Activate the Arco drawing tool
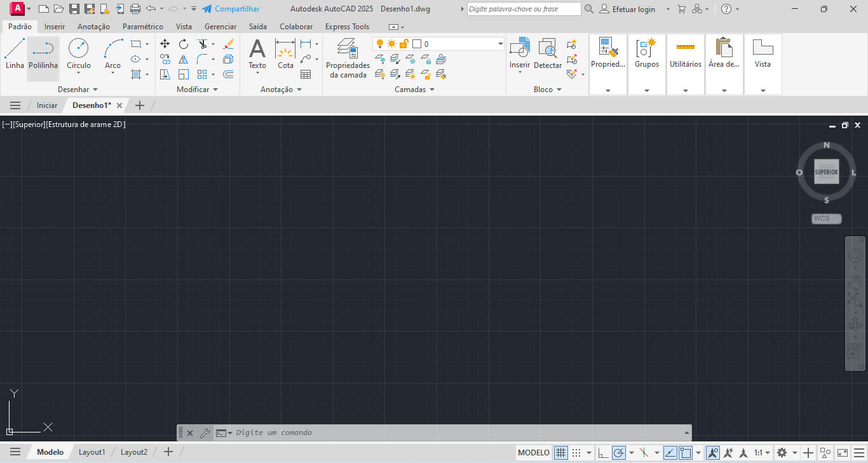The height and width of the screenshot is (463, 868). (x=112, y=54)
